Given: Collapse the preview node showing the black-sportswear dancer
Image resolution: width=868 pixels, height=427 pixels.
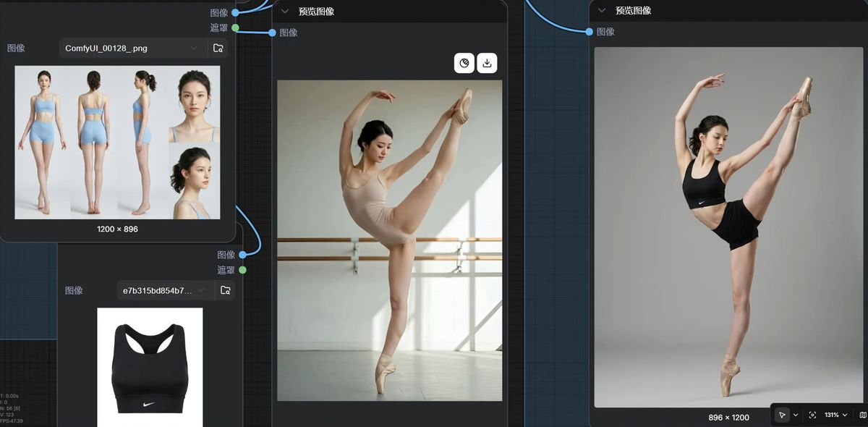Looking at the screenshot, I should point(602,10).
